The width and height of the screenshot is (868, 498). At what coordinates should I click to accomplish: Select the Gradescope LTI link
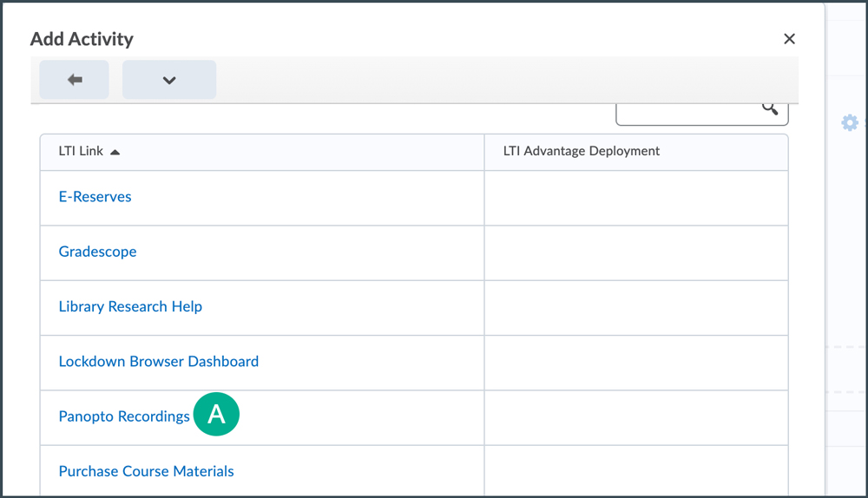(x=97, y=252)
